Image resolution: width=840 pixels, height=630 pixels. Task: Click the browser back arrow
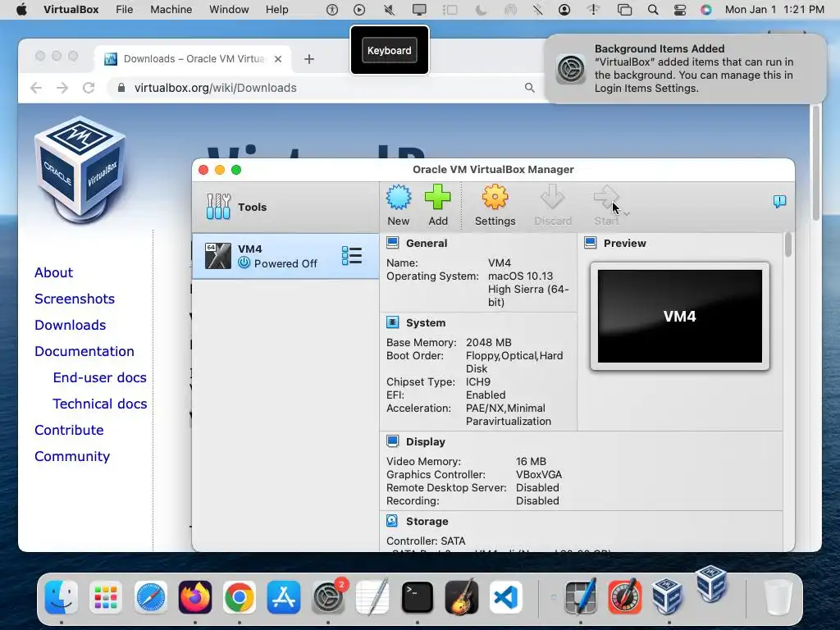point(36,88)
